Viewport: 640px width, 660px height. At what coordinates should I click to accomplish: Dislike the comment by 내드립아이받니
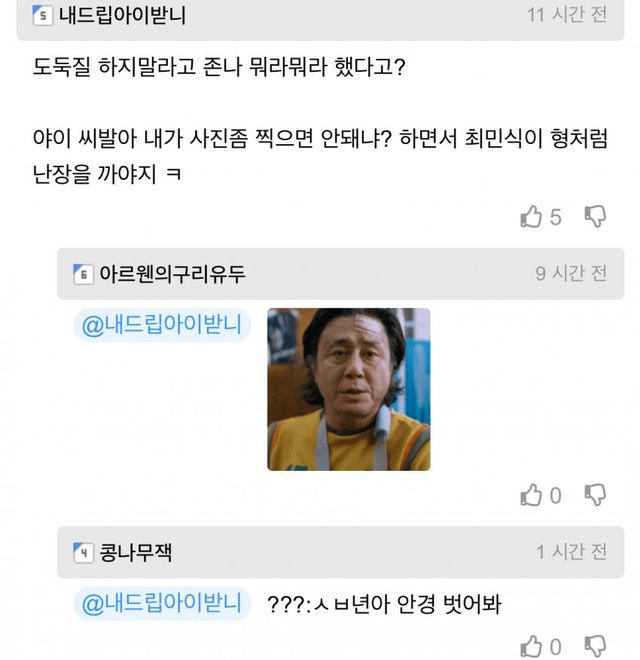(595, 216)
